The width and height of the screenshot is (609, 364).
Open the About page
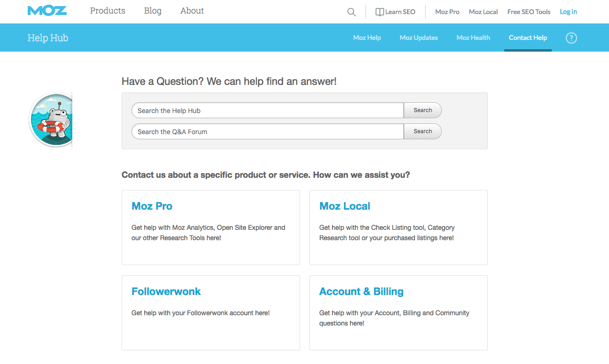(192, 11)
